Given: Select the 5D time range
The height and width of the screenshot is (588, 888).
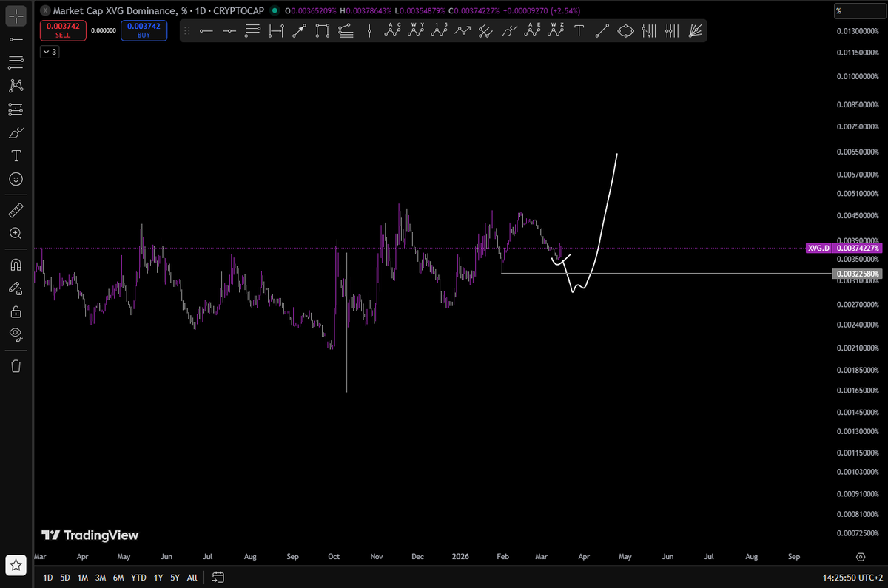Looking at the screenshot, I should coord(65,577).
